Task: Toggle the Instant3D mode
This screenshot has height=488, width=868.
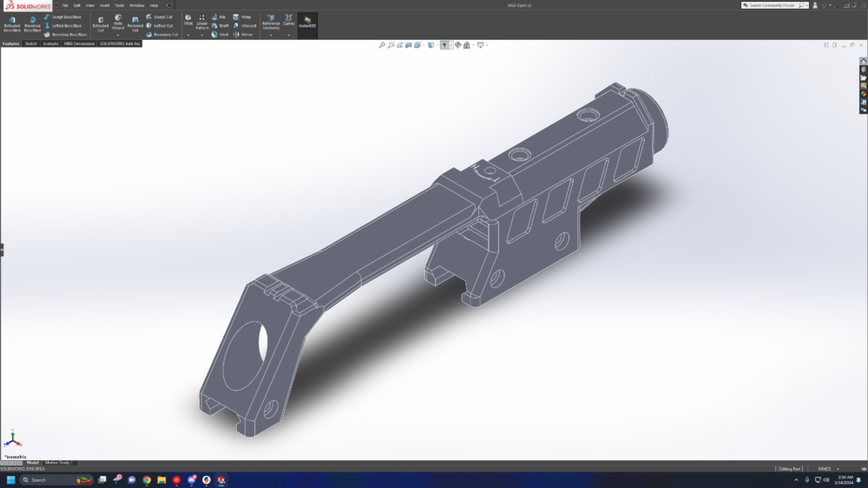Action: click(x=307, y=23)
